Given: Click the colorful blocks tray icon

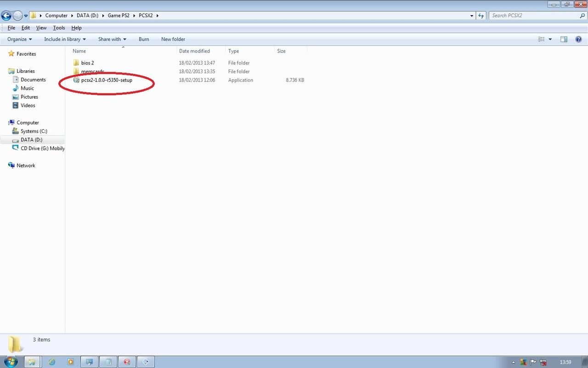Looking at the screenshot, I should [x=523, y=362].
